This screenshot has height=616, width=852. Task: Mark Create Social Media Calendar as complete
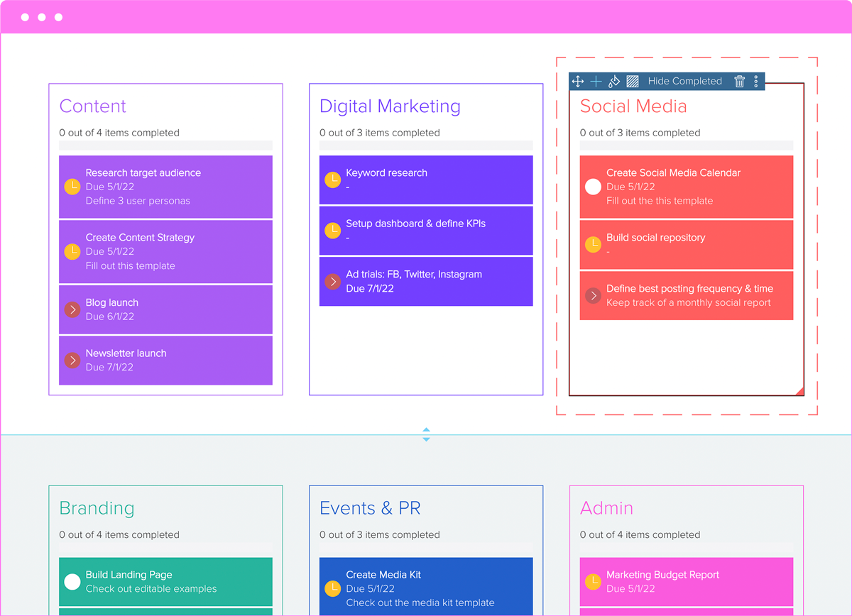pos(594,186)
